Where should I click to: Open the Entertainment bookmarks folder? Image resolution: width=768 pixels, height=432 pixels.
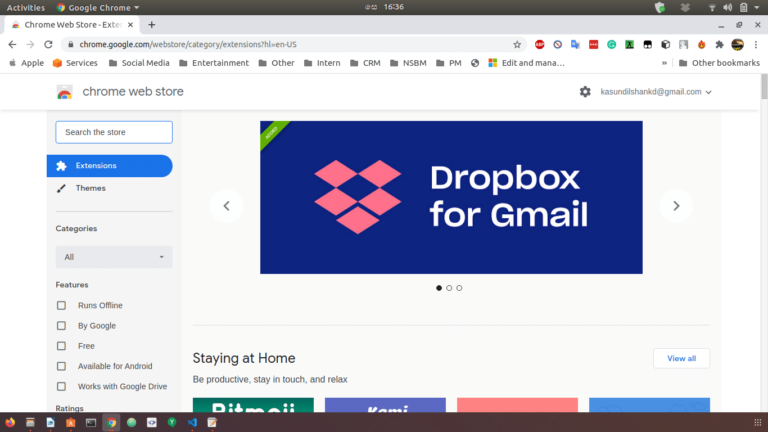pos(214,63)
